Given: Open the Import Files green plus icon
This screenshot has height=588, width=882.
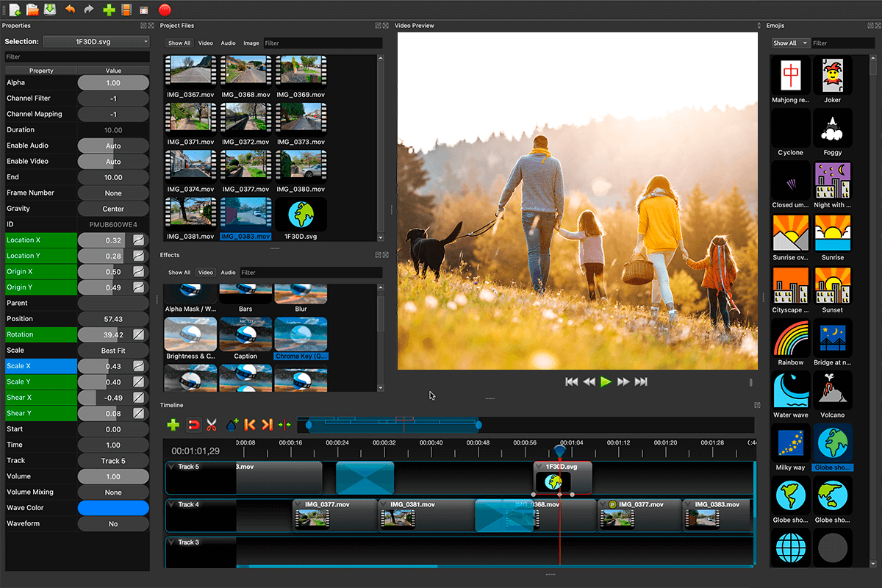Looking at the screenshot, I should click(x=109, y=10).
